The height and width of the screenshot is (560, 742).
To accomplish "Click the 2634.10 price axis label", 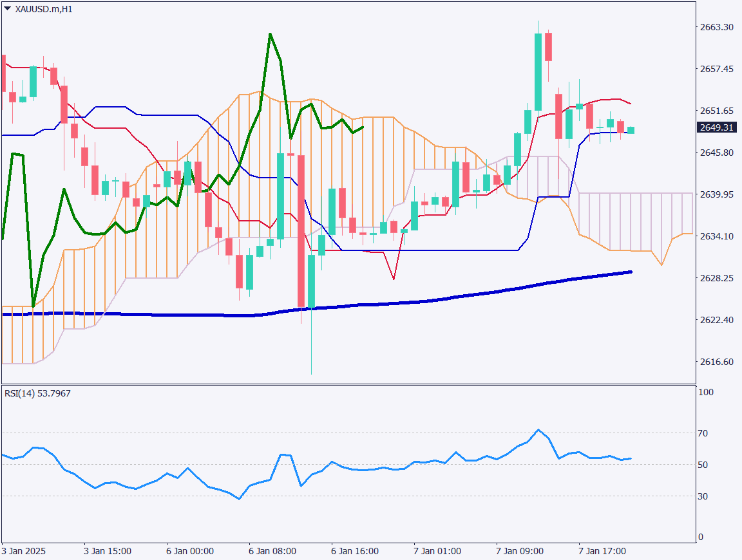I will click(716, 236).
